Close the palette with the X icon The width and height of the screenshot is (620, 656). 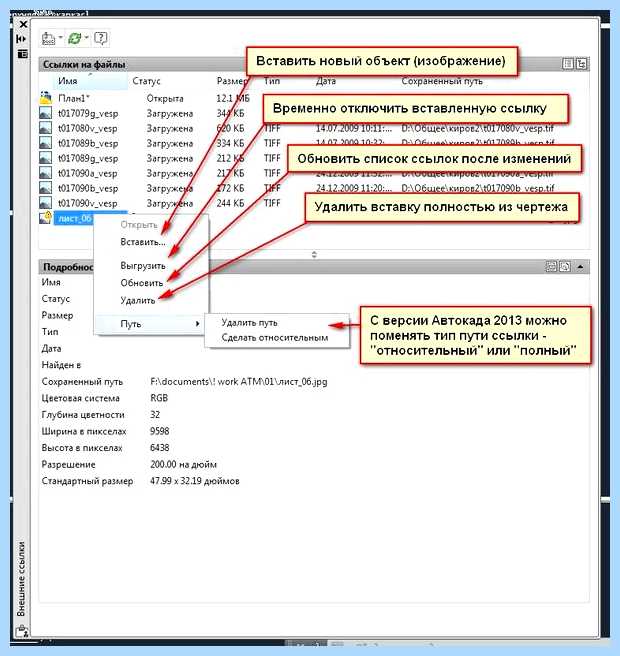click(x=23, y=24)
